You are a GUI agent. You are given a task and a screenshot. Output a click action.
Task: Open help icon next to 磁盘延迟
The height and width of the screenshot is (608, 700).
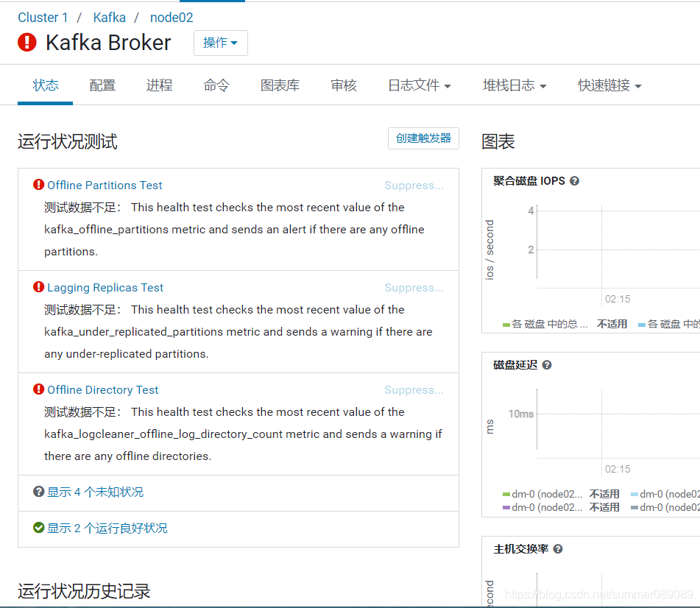pyautogui.click(x=547, y=365)
